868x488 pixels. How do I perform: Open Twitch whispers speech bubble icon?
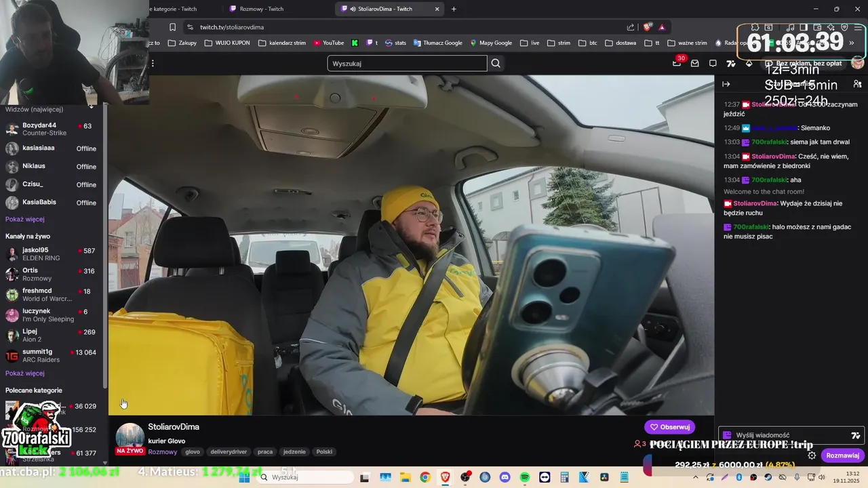point(713,63)
